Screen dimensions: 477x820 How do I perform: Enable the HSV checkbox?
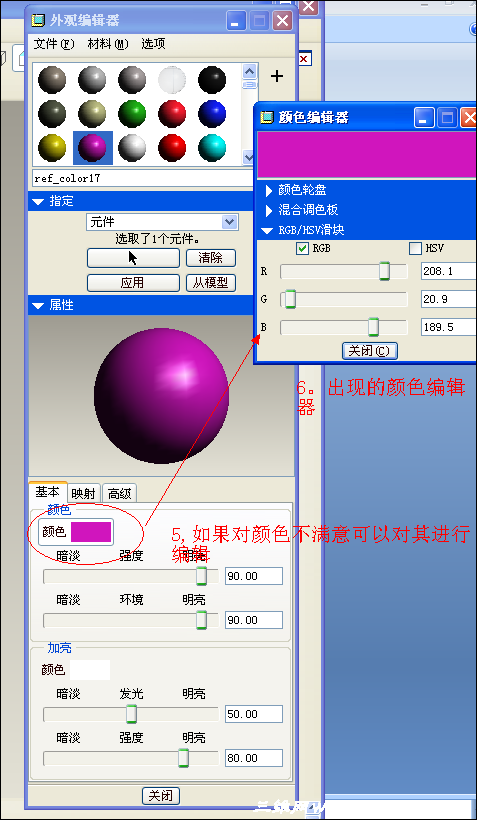coord(415,248)
